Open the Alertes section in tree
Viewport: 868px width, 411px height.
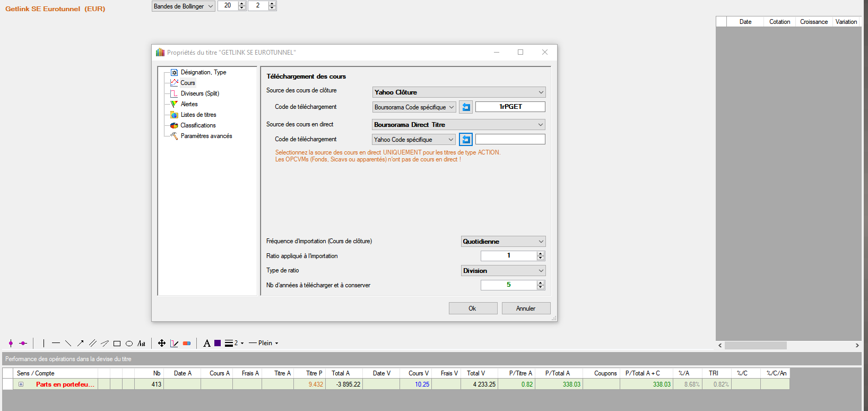point(189,104)
